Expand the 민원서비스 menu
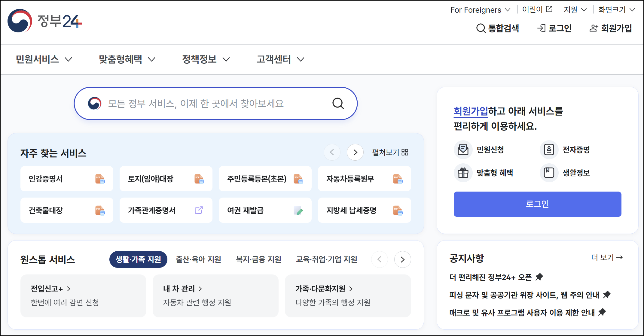 [44, 59]
